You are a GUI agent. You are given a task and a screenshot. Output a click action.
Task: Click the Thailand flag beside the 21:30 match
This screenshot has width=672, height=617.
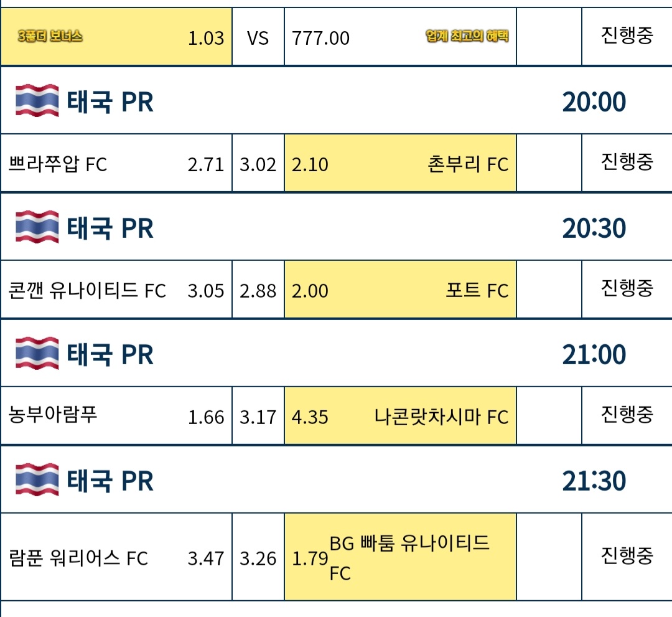click(37, 479)
